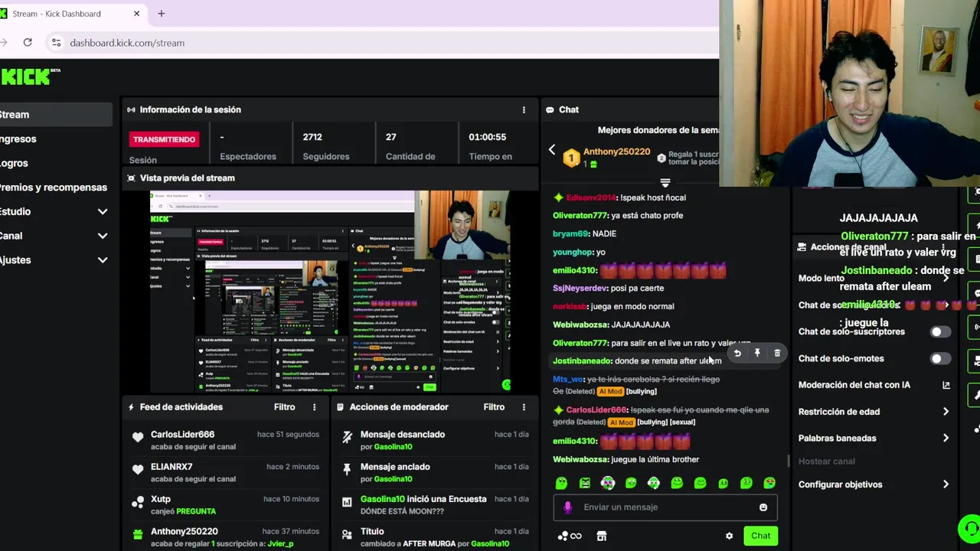Select Stream in the sidebar

point(57,115)
